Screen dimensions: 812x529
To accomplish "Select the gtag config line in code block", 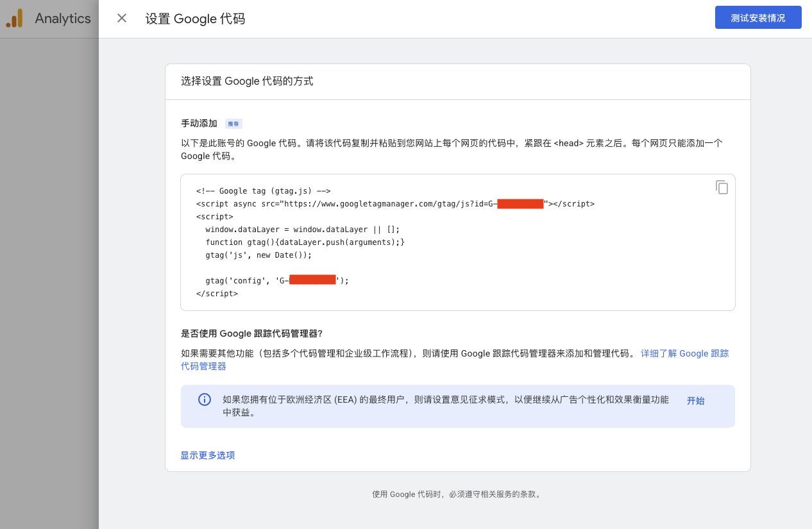I will coord(276,280).
